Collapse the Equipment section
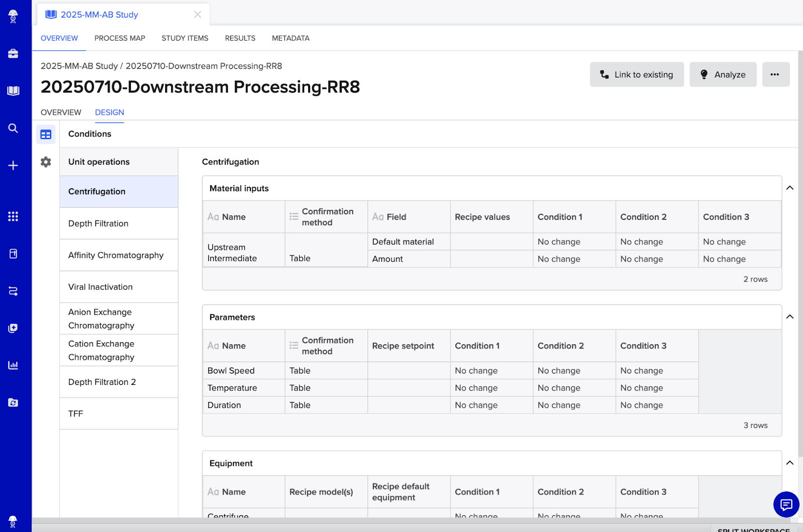Viewport: 803px width, 532px height. (789, 463)
